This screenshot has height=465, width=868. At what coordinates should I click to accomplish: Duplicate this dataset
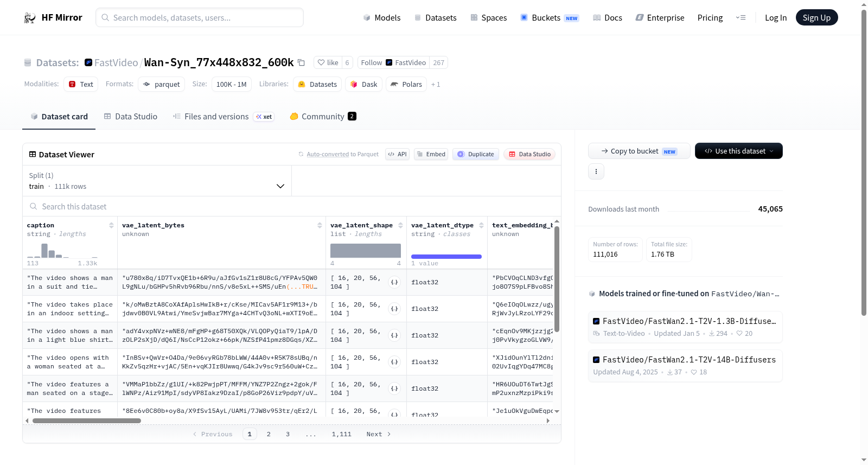pyautogui.click(x=476, y=154)
